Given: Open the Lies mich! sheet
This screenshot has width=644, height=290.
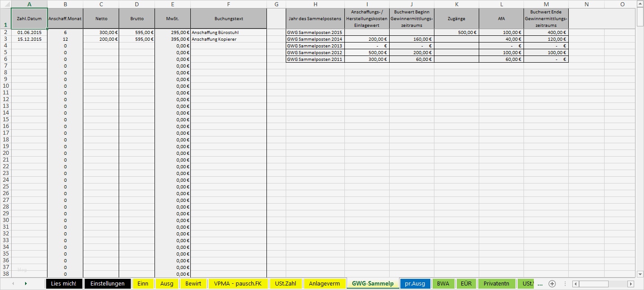Looking at the screenshot, I should pyautogui.click(x=64, y=283).
